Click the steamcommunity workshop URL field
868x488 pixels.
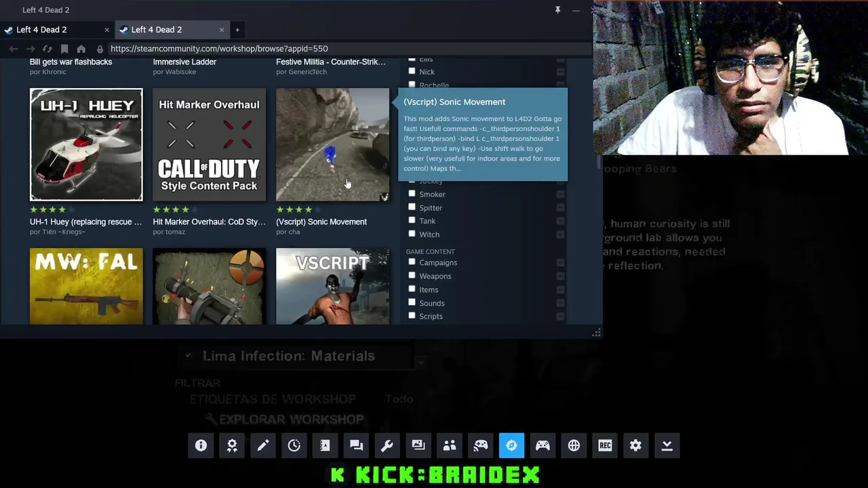click(x=349, y=49)
